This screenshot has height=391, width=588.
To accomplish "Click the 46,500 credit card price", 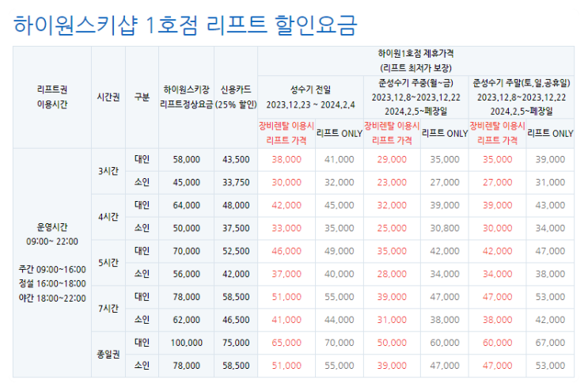I will tap(236, 320).
